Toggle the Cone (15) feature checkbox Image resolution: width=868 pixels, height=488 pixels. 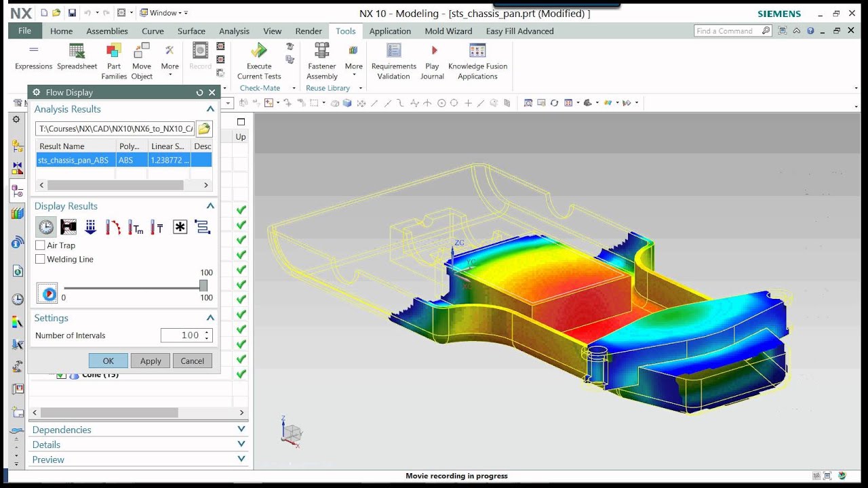61,375
